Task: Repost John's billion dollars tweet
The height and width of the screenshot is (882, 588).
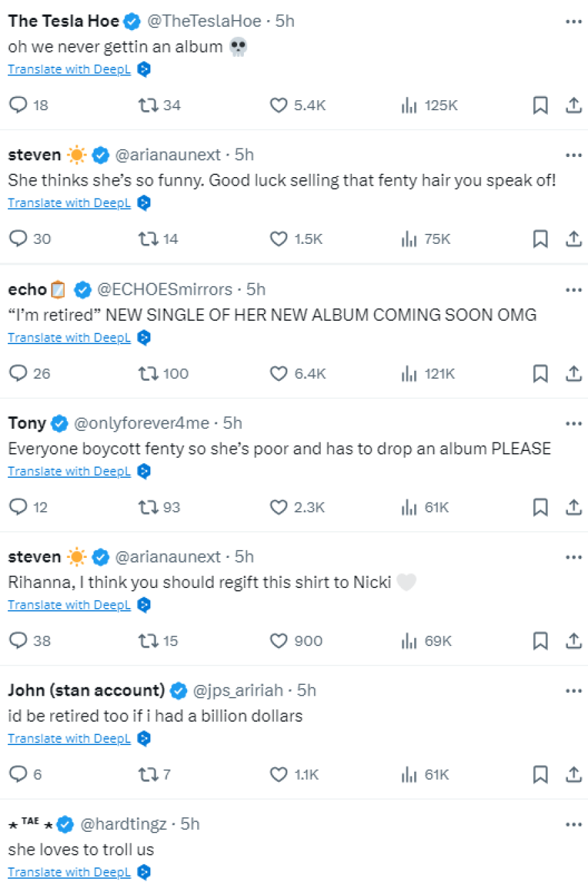Action: [x=147, y=774]
